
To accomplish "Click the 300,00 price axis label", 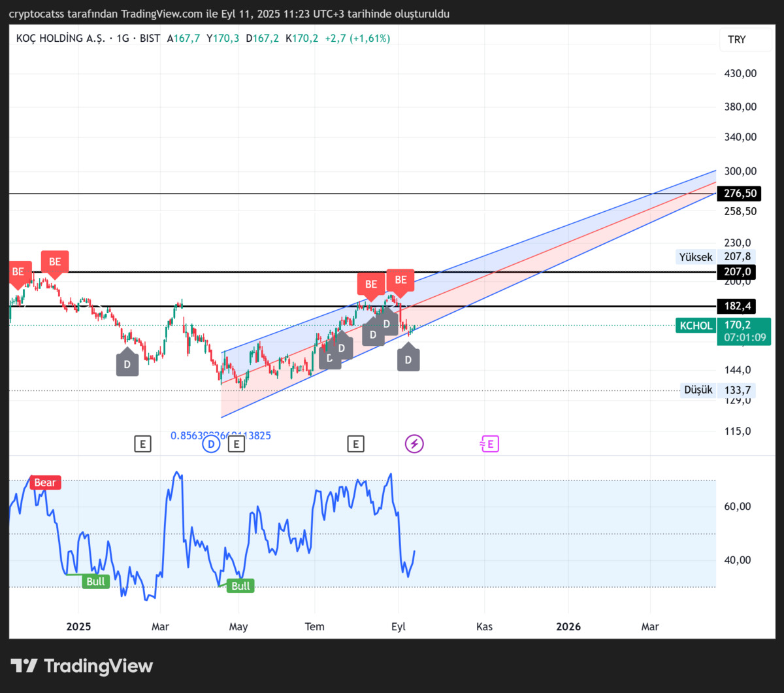I will [741, 171].
